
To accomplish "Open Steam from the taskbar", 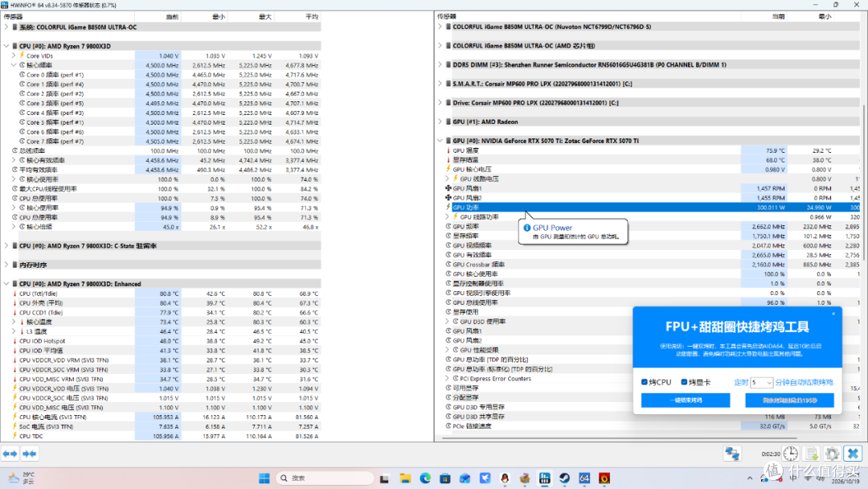I will click(564, 478).
